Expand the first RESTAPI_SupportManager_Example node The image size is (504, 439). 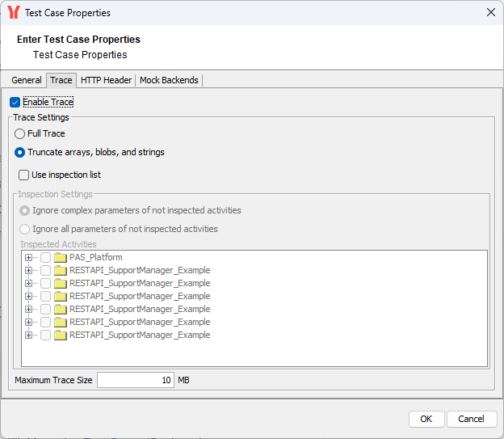click(29, 270)
